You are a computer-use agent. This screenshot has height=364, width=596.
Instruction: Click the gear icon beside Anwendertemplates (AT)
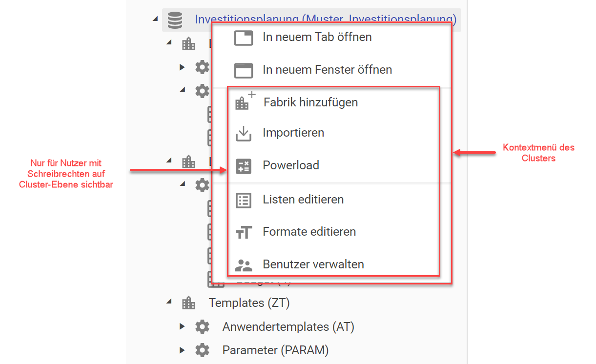click(203, 326)
